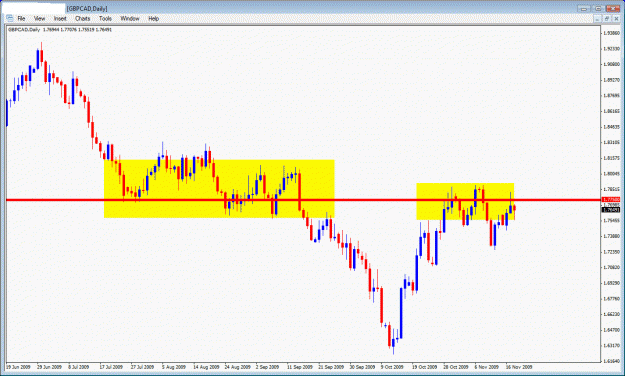Click the 9 Oct 2009 date label
Image resolution: width=625 pixels, height=376 pixels.
[x=392, y=367]
